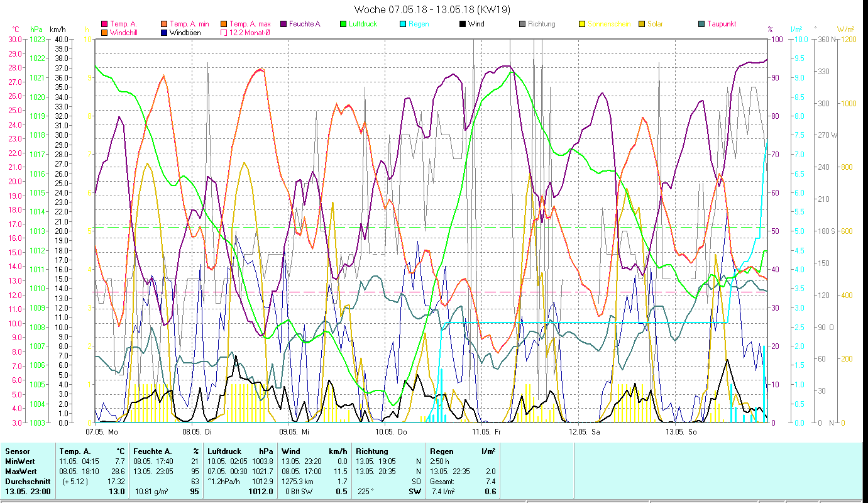Select the 'Durchschnitt' row label
Screen dimensions: 868x503
tap(26, 482)
